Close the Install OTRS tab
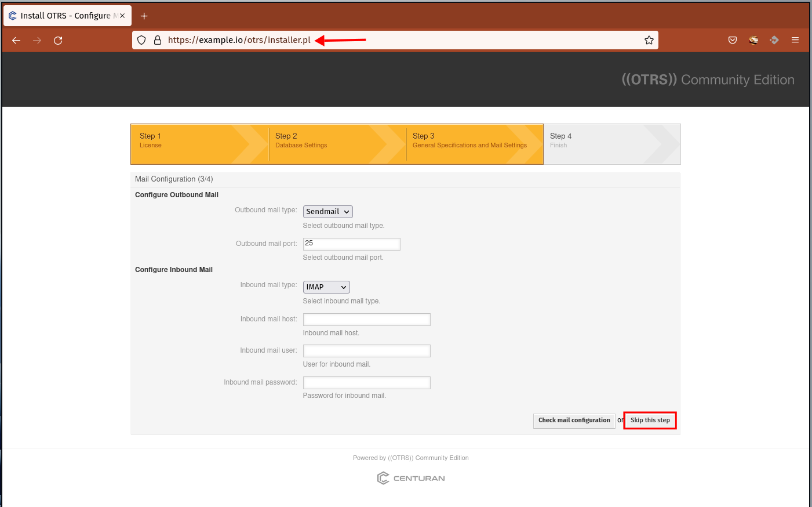 (x=122, y=16)
